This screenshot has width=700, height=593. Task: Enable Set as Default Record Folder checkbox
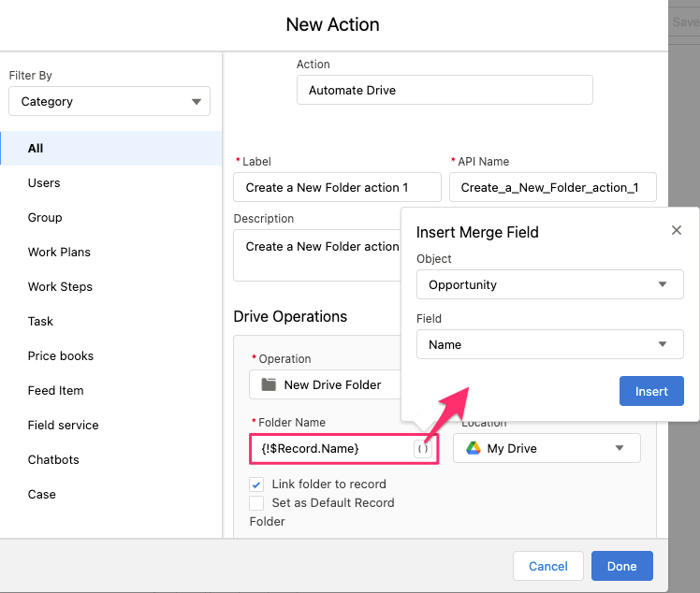tap(256, 503)
